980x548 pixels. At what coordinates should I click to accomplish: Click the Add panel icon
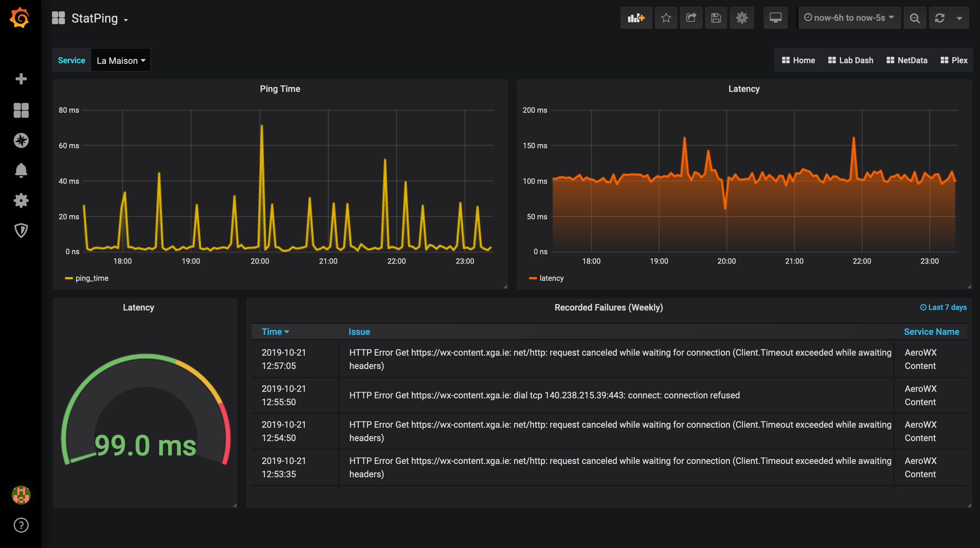pyautogui.click(x=636, y=18)
